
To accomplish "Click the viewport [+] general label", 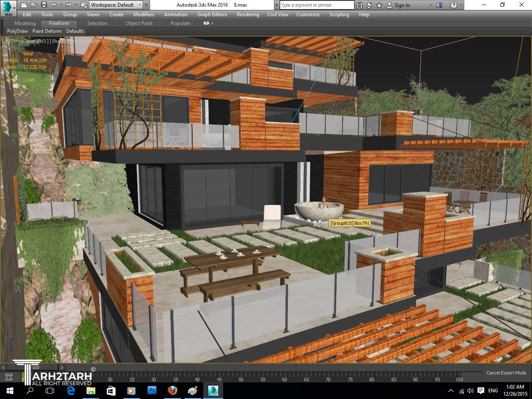I will [6, 41].
